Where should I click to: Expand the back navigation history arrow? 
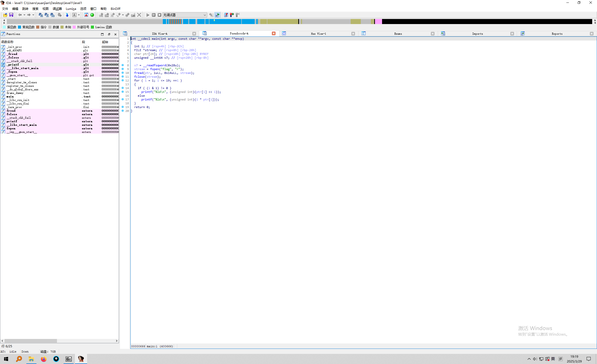(24, 15)
